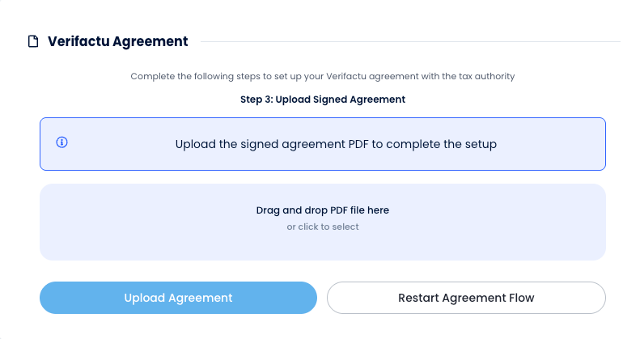Click the document icon beside Verifactu Agreement

coord(33,41)
